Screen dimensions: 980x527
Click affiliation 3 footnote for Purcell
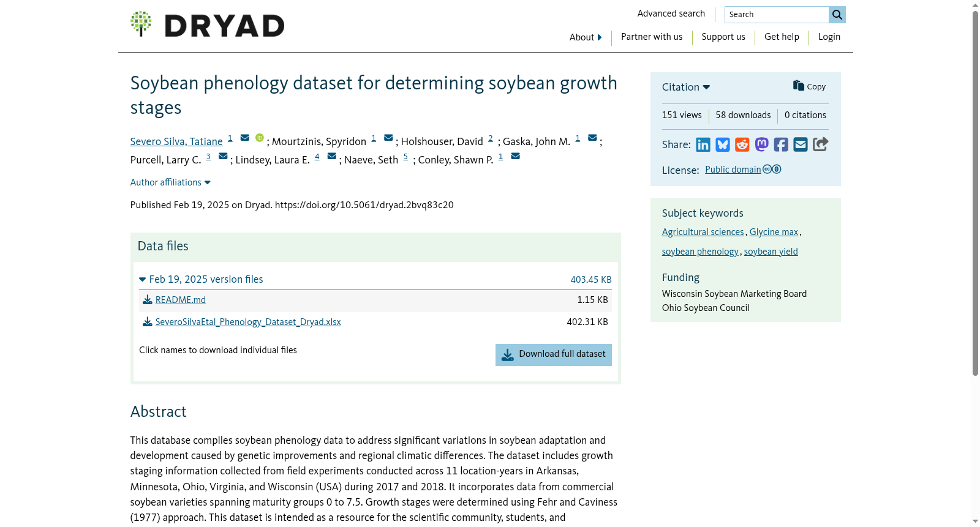pyautogui.click(x=208, y=157)
